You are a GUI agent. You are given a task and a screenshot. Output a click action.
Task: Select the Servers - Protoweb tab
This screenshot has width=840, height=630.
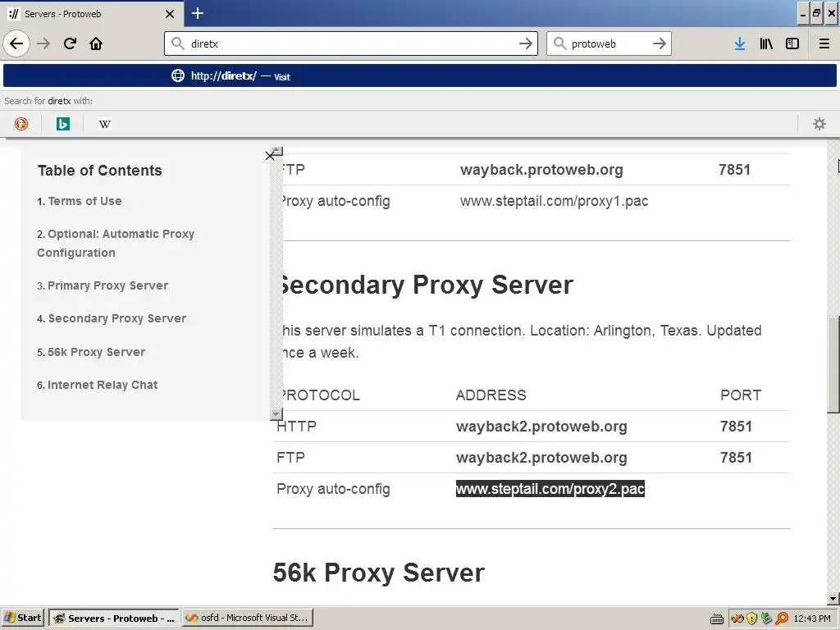point(92,14)
